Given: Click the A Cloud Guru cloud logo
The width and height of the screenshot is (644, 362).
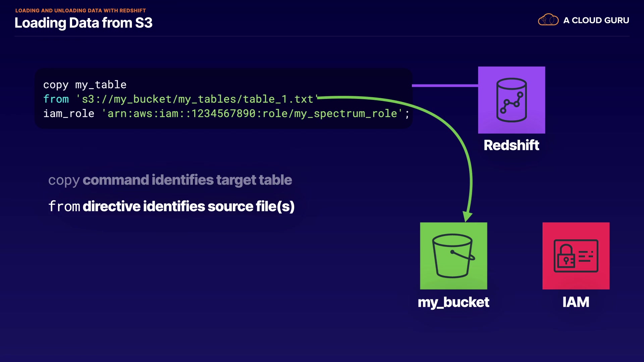Looking at the screenshot, I should (x=548, y=20).
